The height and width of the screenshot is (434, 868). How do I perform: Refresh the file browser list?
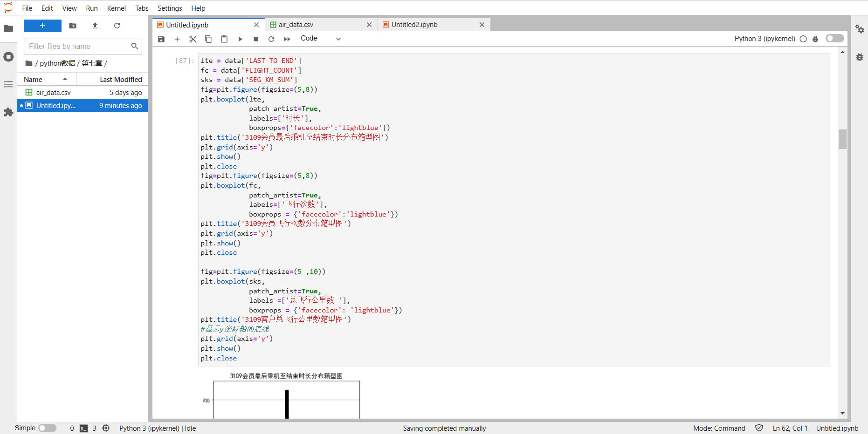click(x=117, y=26)
